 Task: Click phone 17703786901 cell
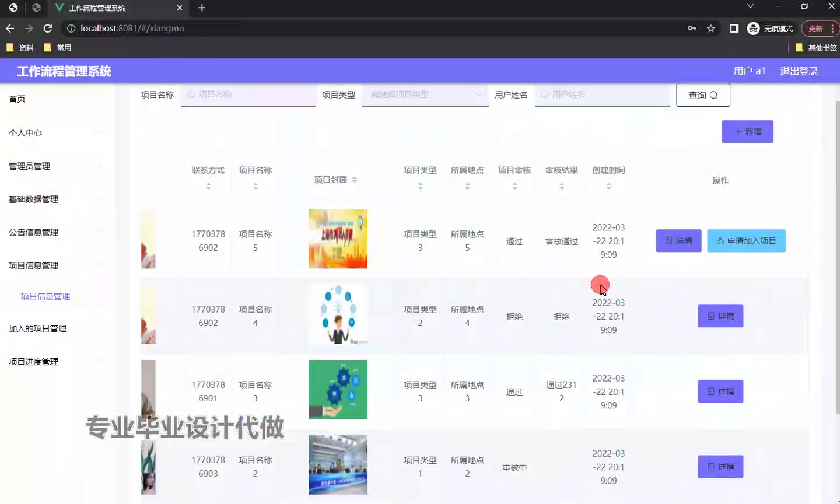click(x=208, y=391)
